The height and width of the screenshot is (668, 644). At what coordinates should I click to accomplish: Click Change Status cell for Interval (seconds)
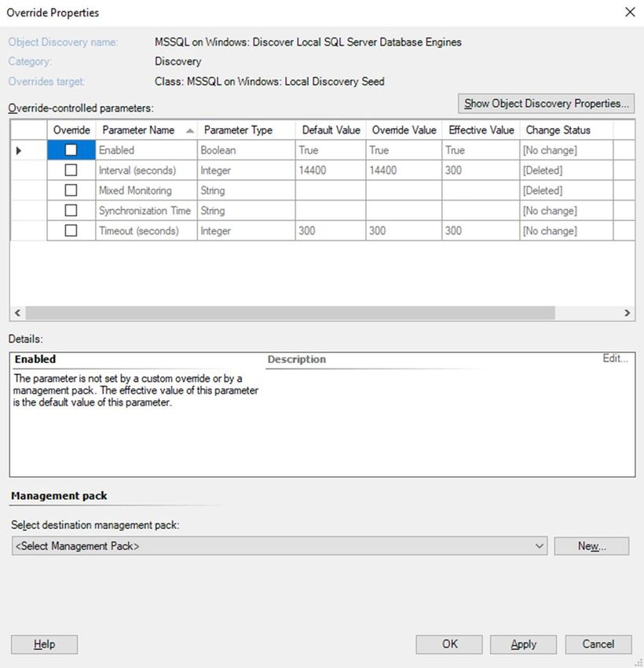(566, 171)
